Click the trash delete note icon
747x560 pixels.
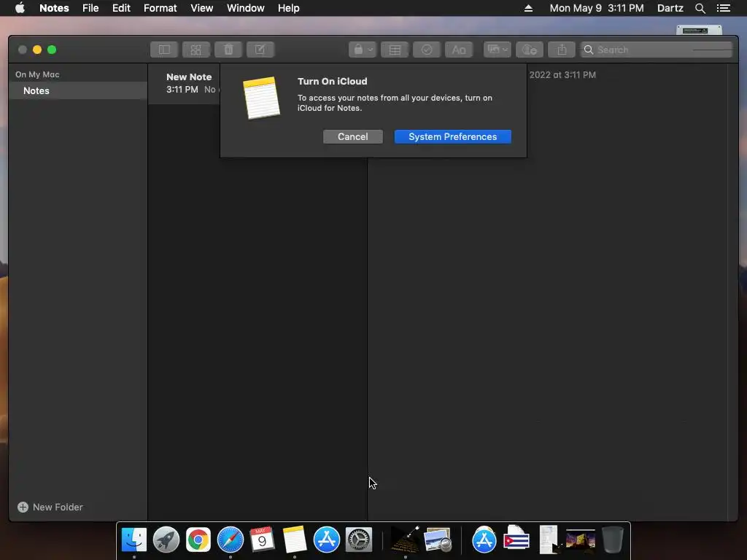tap(228, 50)
